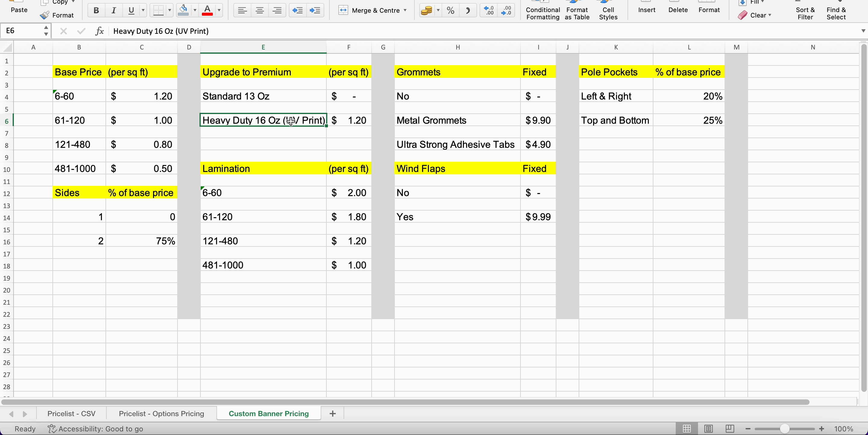The width and height of the screenshot is (868, 435).
Task: Toggle italic formatting
Action: [114, 11]
